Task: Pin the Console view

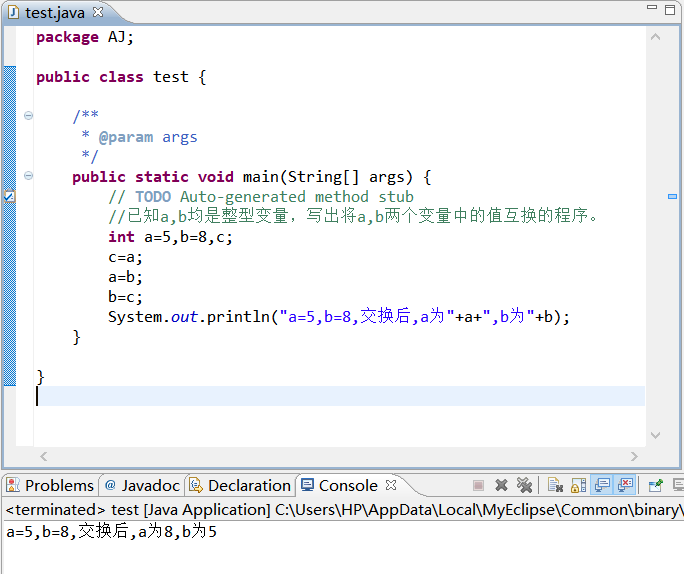Action: (655, 485)
